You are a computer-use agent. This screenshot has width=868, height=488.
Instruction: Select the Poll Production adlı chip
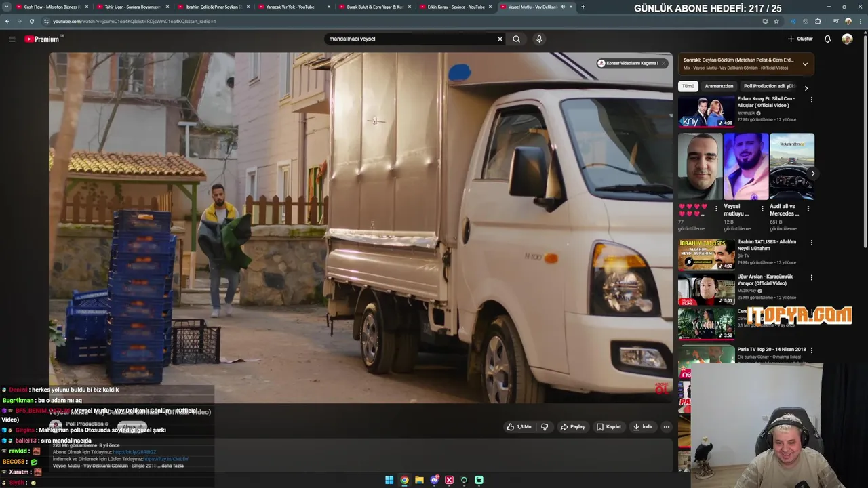coord(769,86)
